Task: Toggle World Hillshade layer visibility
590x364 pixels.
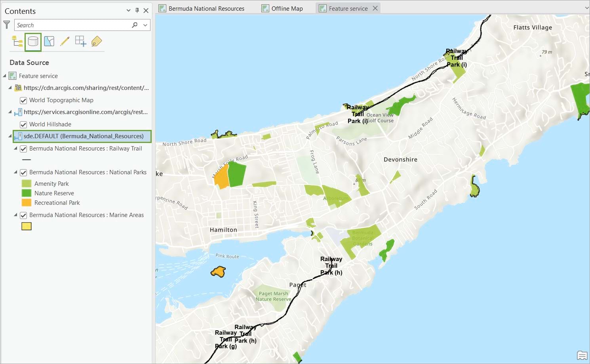Action: [23, 125]
